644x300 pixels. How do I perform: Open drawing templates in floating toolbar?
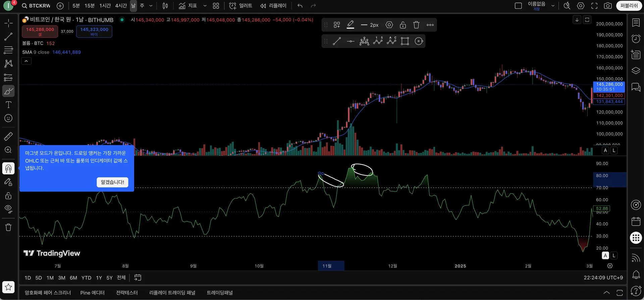click(337, 25)
